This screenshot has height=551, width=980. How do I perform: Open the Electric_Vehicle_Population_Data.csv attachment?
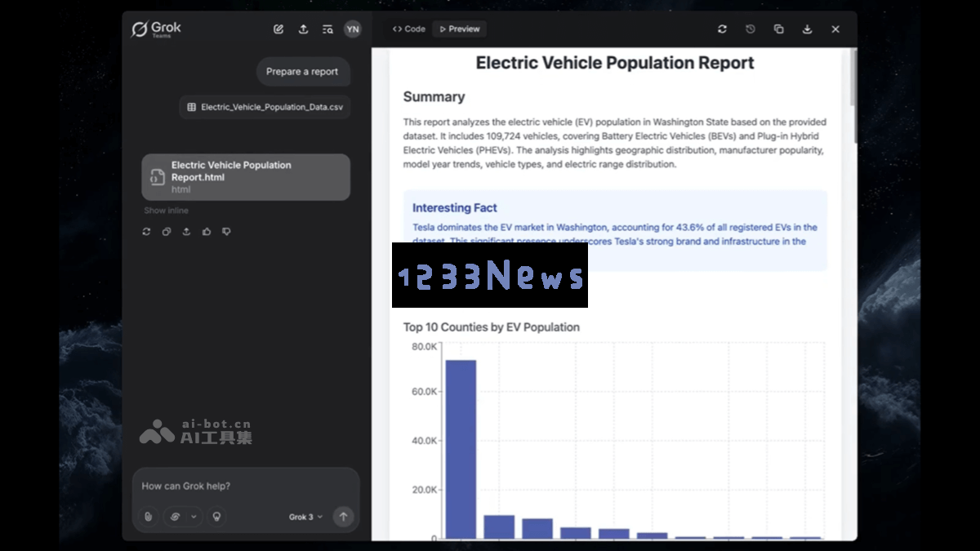pyautogui.click(x=265, y=107)
